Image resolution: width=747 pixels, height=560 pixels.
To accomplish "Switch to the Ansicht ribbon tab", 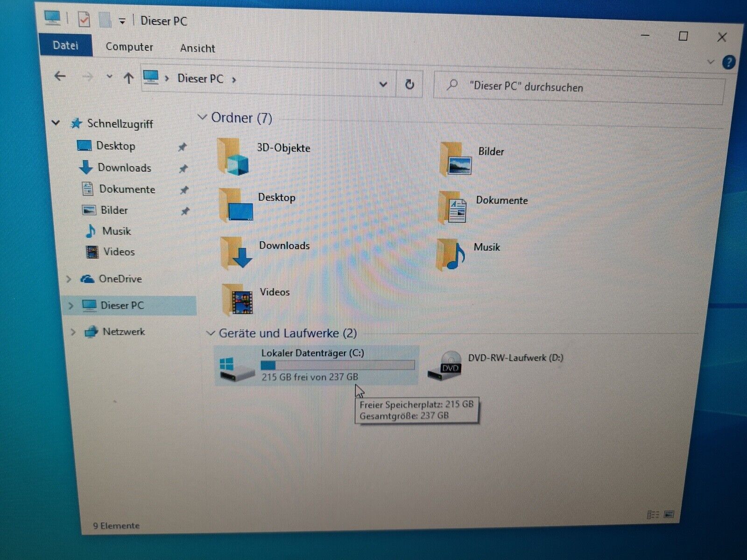I will pos(197,48).
